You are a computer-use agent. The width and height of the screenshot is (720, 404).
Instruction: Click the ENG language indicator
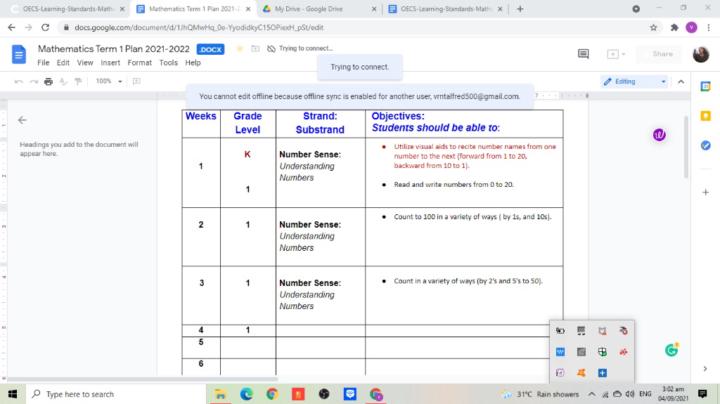coord(645,394)
